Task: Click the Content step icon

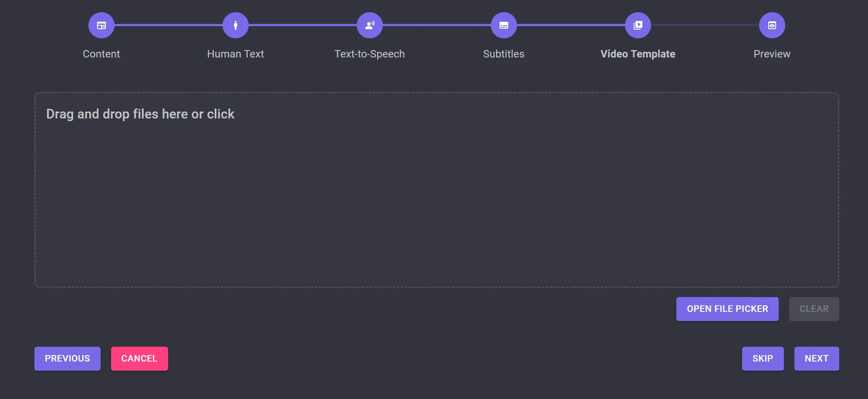Action: 101,25
